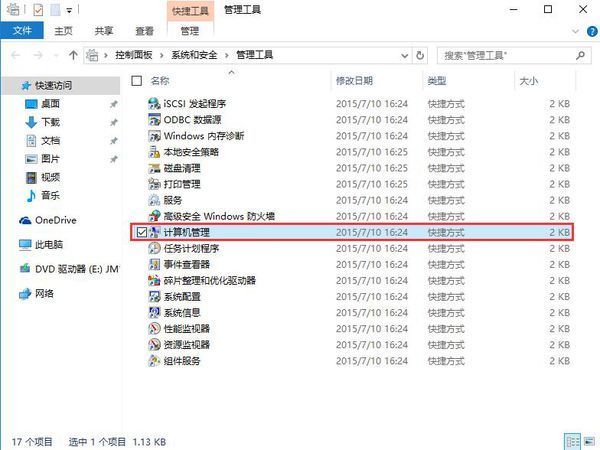Click the 音乐 music note icon
600x450 pixels.
point(31,196)
